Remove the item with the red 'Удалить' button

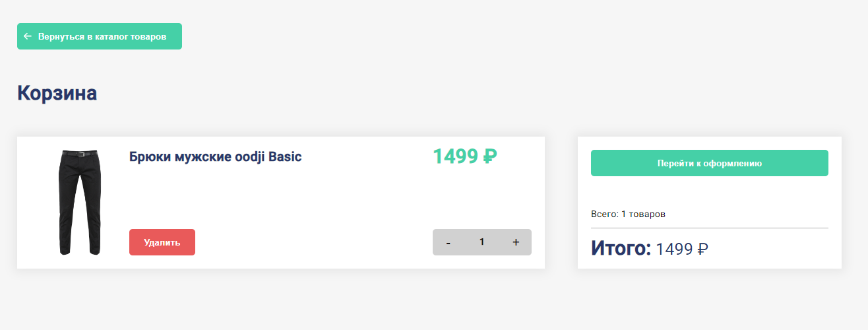[162, 242]
